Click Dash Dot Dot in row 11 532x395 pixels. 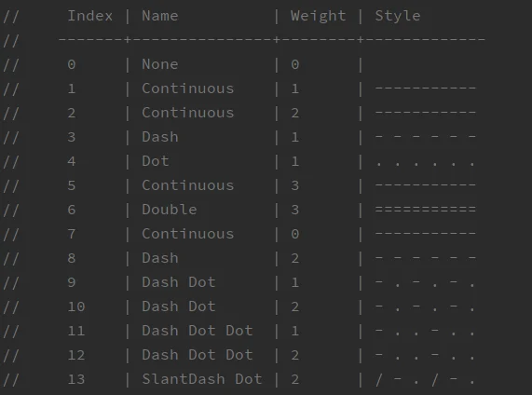pyautogui.click(x=198, y=331)
